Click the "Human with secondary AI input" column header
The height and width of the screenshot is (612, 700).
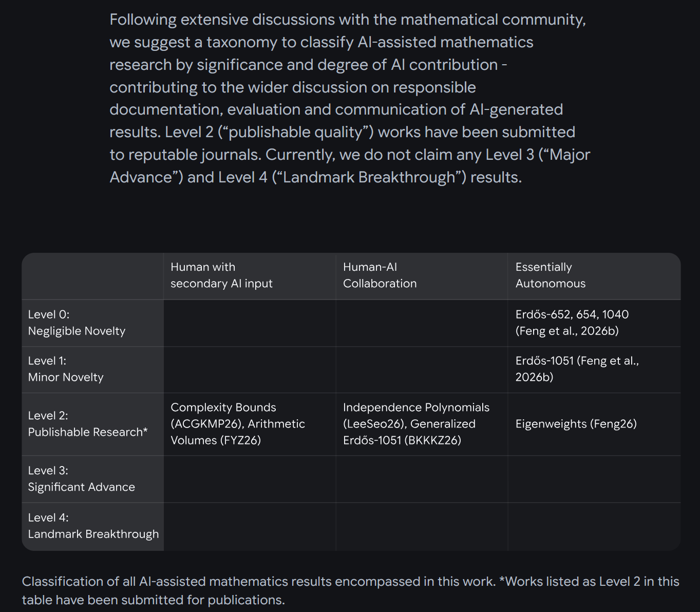tap(221, 275)
